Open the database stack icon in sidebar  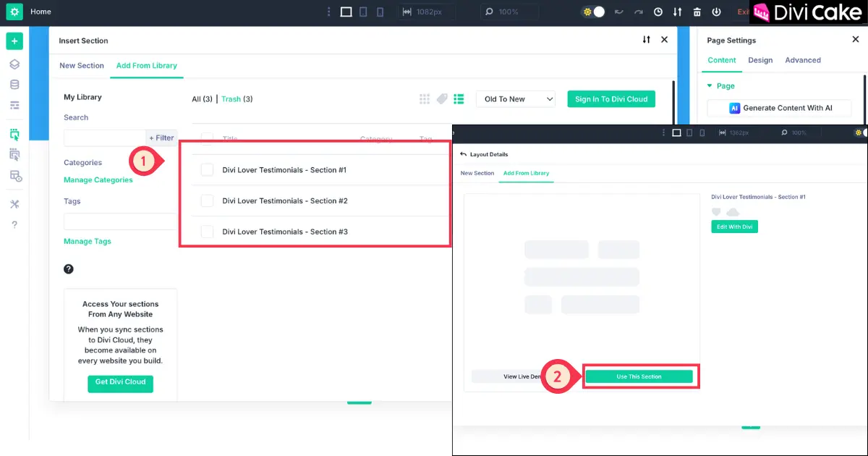[x=14, y=85]
